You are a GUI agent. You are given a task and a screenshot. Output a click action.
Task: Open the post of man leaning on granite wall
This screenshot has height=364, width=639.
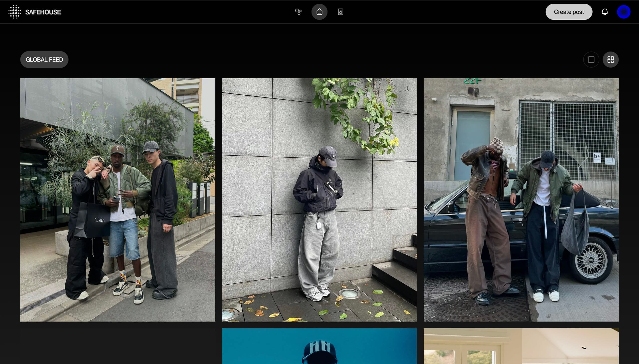coord(319,200)
